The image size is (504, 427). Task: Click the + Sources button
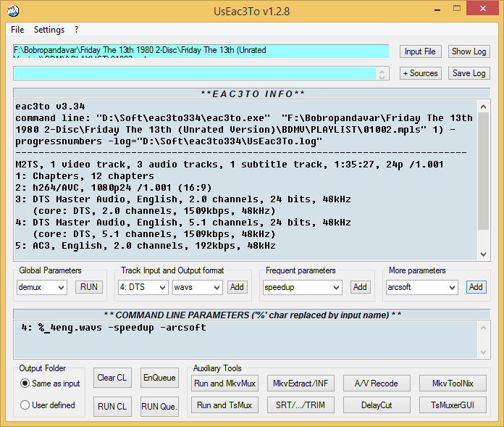(421, 73)
